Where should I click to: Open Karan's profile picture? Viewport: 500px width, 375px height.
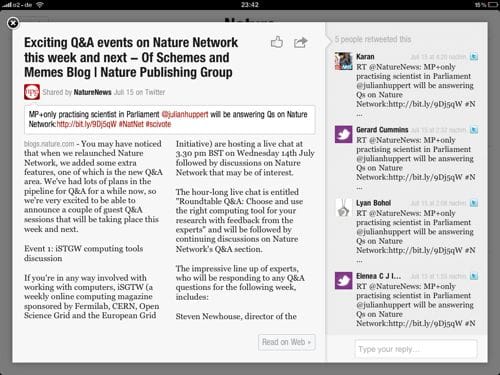(343, 61)
